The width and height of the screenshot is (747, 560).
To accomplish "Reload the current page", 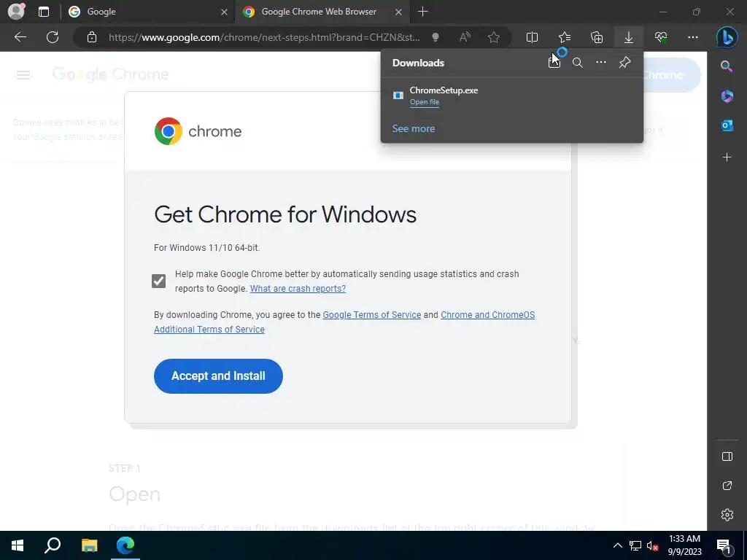I will click(x=53, y=37).
